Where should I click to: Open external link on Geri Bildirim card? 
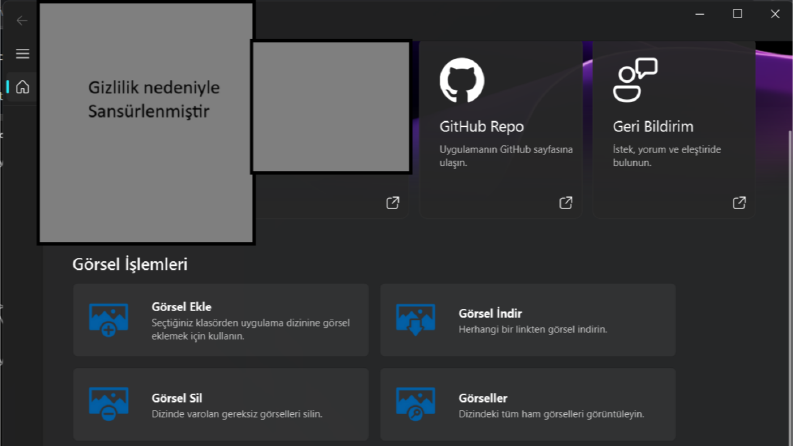tap(739, 203)
